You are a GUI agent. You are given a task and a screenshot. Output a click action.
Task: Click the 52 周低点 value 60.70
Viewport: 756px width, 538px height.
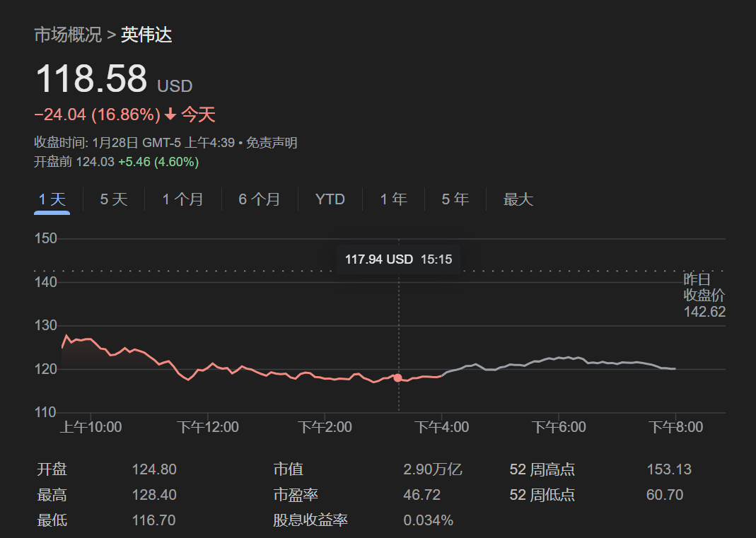pyautogui.click(x=665, y=495)
